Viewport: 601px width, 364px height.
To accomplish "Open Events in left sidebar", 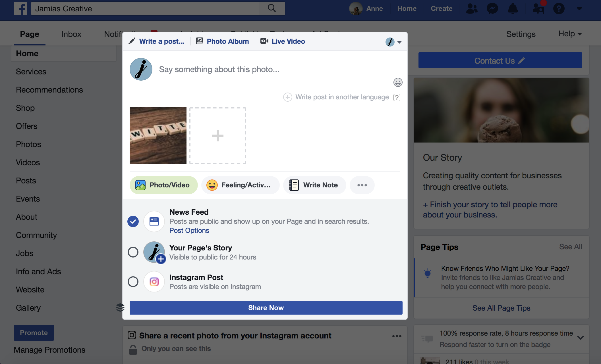I will pyautogui.click(x=28, y=199).
